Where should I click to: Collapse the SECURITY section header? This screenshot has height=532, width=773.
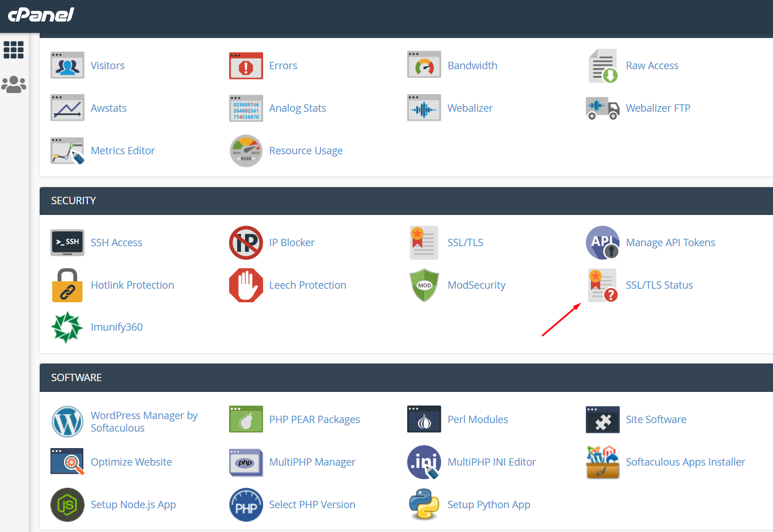coord(74,201)
